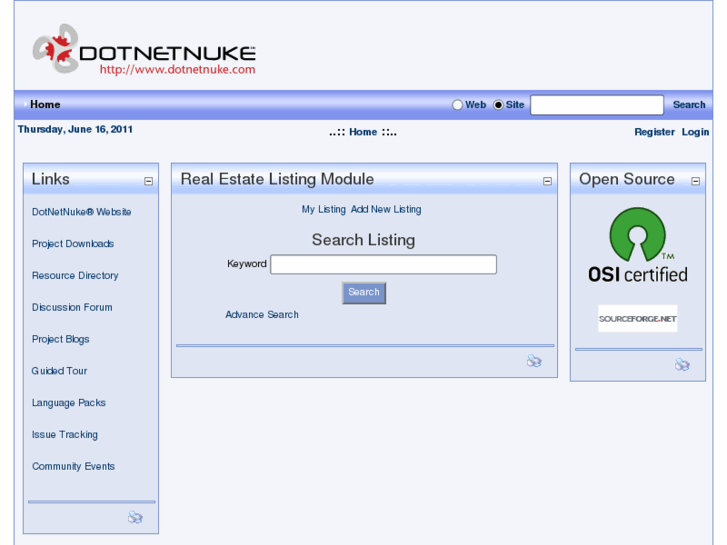This screenshot has width=727, height=545.
Task: Select the Site search radio button
Action: tap(498, 105)
